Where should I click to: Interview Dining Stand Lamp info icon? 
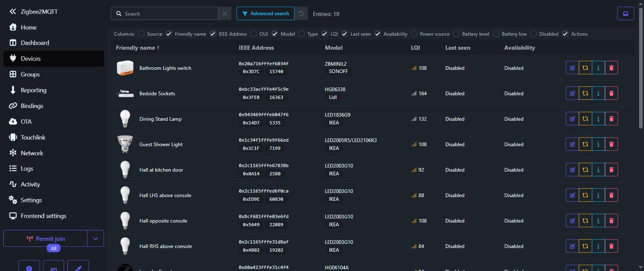tap(598, 119)
